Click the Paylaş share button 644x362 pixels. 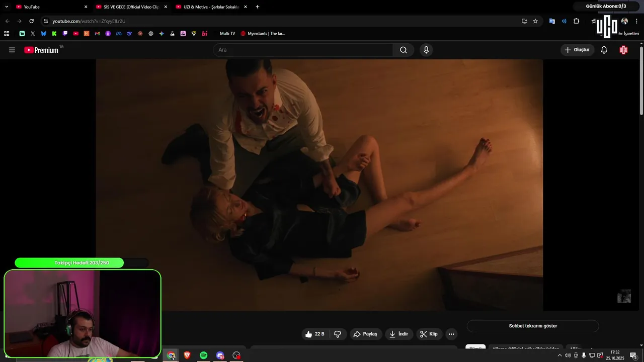pos(366,334)
